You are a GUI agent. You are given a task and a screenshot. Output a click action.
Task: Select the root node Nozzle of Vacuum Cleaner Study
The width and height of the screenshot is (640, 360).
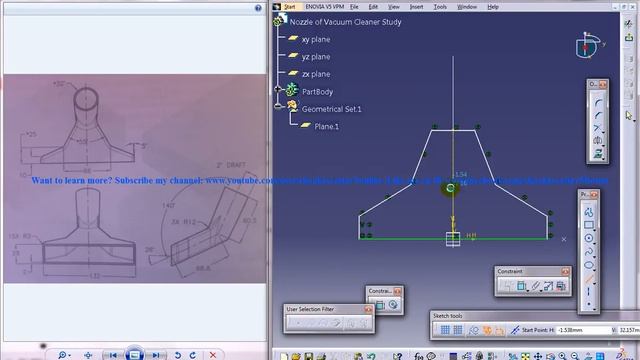pos(345,22)
